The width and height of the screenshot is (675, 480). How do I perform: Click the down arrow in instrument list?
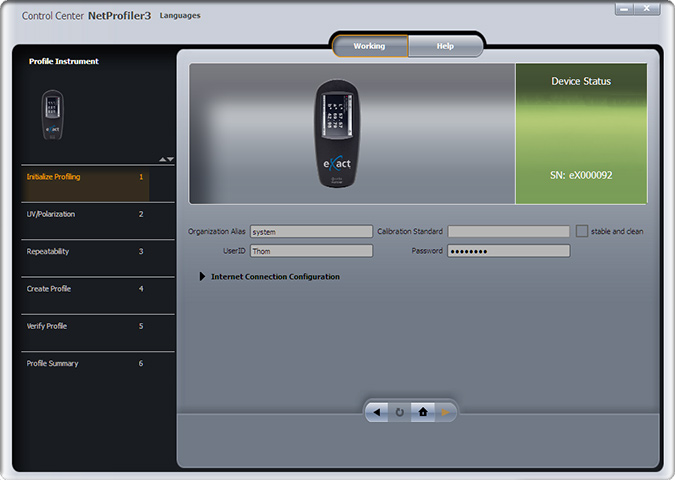coord(170,159)
